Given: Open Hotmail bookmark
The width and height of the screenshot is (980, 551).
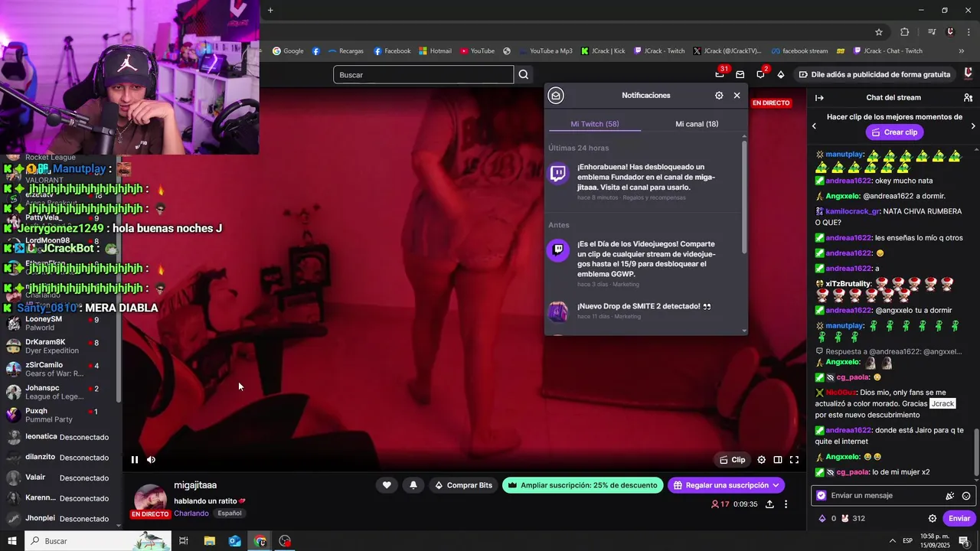Looking at the screenshot, I should 435,51.
